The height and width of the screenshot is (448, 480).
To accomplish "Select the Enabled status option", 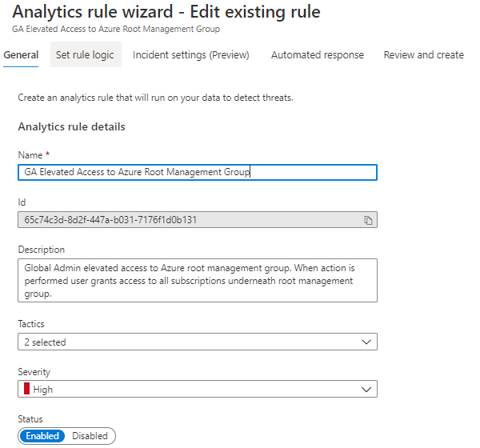I will click(42, 436).
